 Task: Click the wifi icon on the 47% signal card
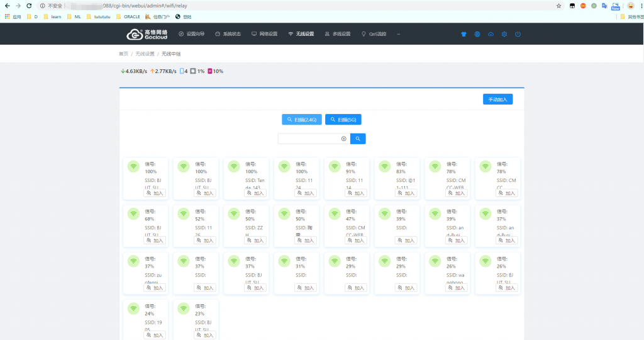tap(335, 213)
